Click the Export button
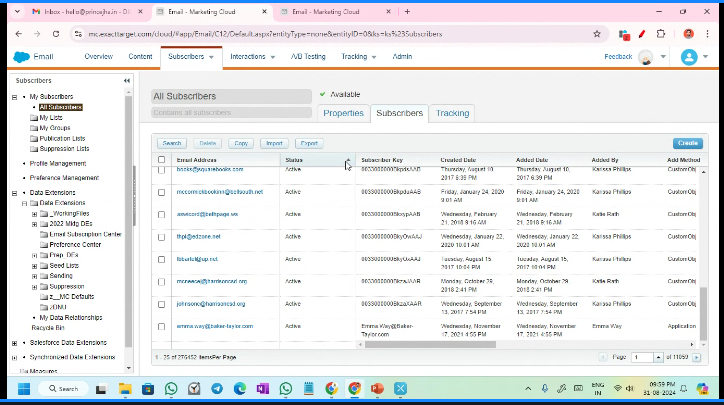 point(309,144)
